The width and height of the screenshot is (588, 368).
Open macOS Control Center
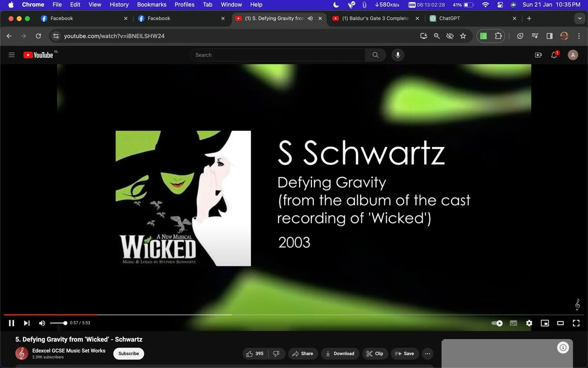pyautogui.click(x=500, y=5)
